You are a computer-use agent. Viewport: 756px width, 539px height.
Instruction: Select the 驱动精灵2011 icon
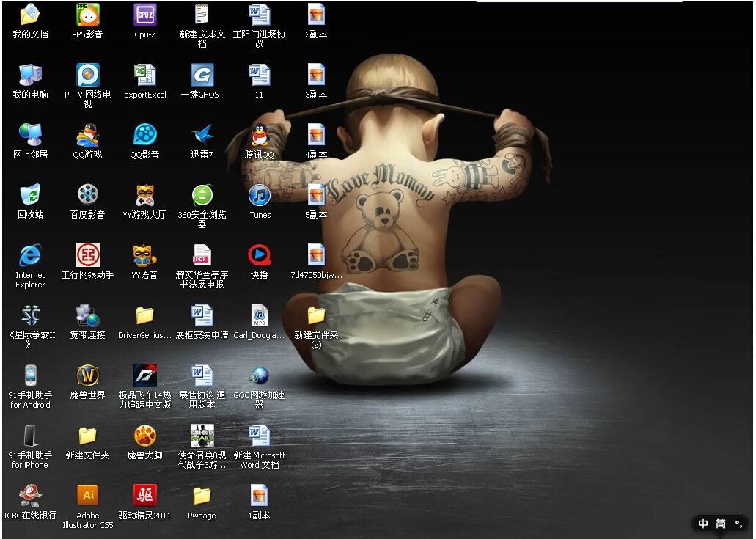tap(144, 496)
